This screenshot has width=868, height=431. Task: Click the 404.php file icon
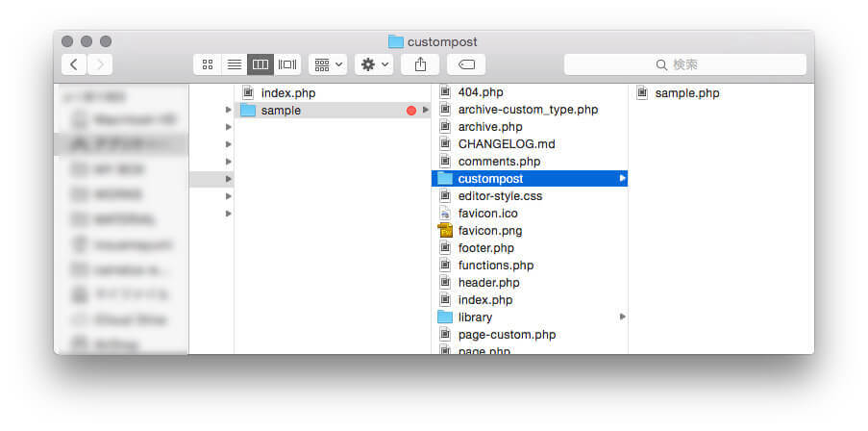(x=445, y=91)
